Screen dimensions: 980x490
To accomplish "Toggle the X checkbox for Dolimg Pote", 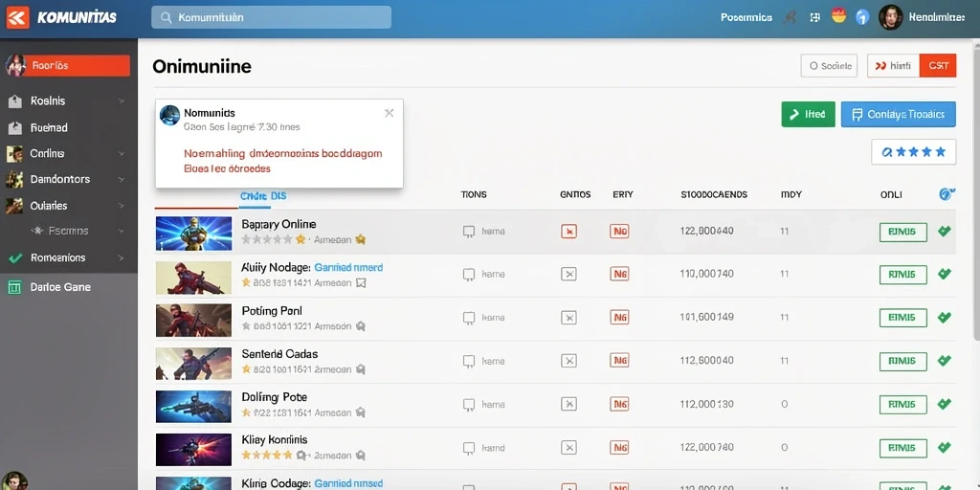I will 568,405.
